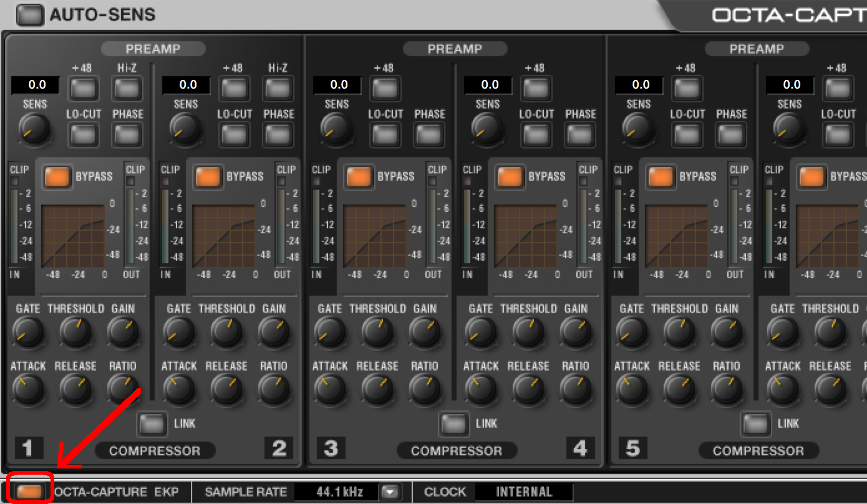This screenshot has height=504, width=867.
Task: Click the THRESHOLD knob on channel 1
Action: coord(75,332)
